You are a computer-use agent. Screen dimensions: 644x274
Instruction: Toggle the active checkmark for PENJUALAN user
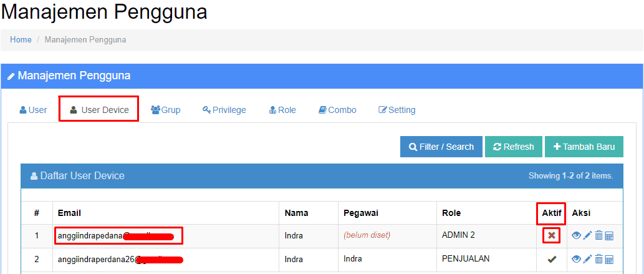coord(551,259)
